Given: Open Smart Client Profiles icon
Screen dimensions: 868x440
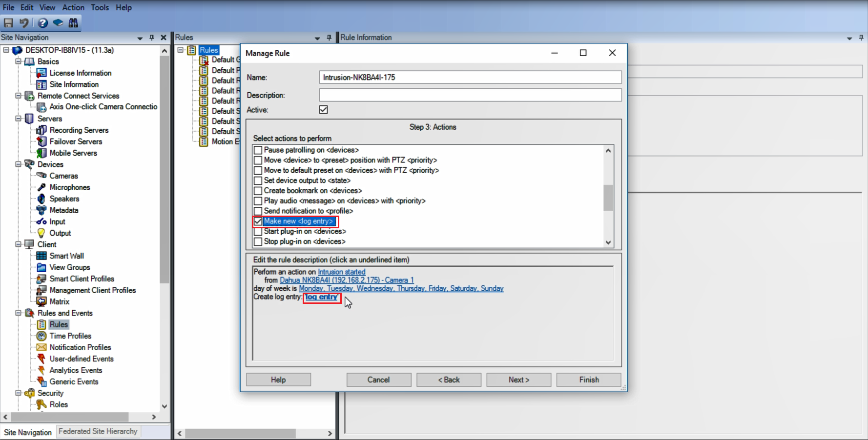Looking at the screenshot, I should tap(41, 279).
